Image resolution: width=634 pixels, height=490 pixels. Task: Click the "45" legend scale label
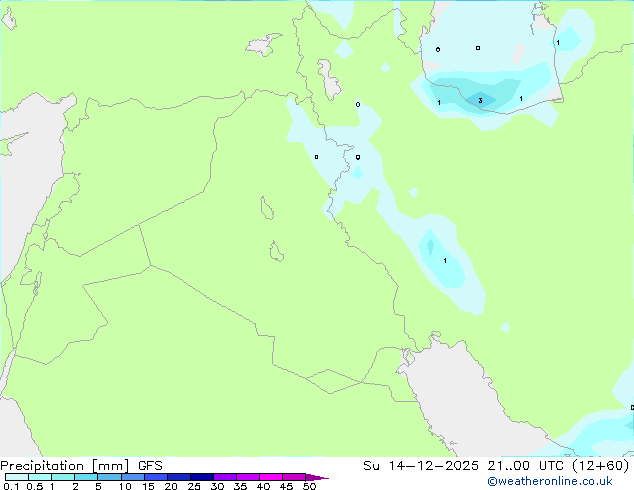[286, 486]
